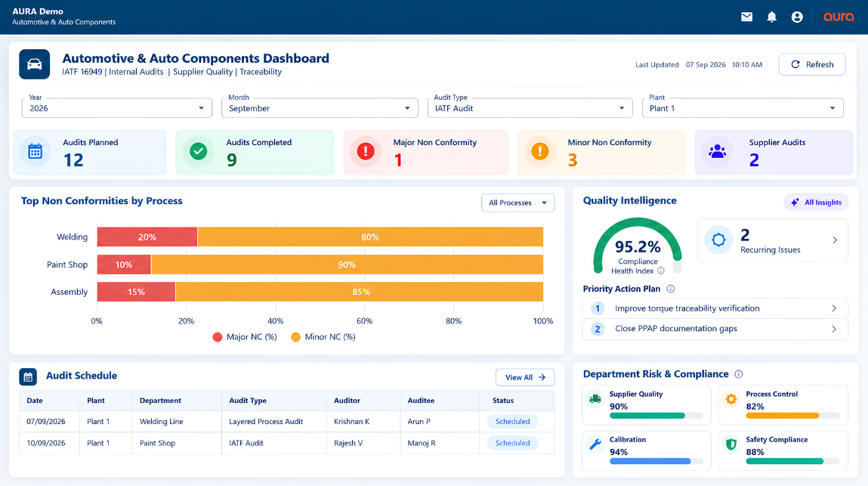Click the Safety Compliance 88% progress bar
868x486 pixels.
(792, 461)
